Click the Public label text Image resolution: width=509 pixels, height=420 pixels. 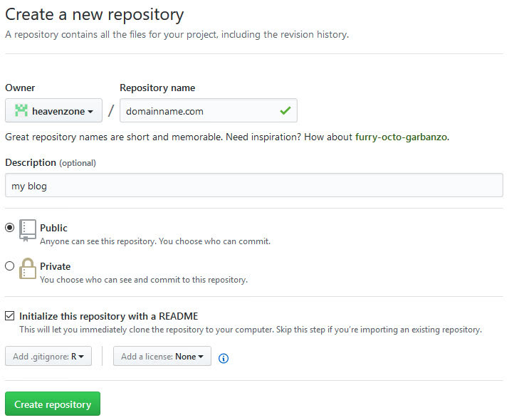[x=53, y=228]
